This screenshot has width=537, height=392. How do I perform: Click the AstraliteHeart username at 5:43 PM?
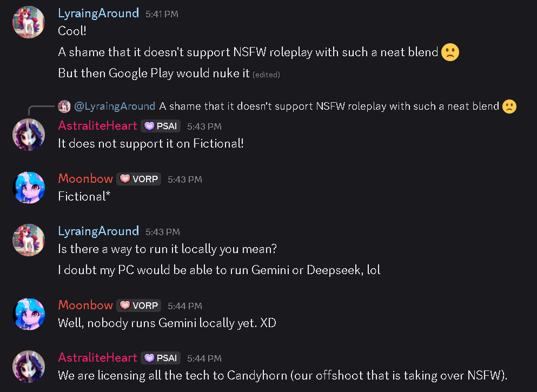[97, 126]
